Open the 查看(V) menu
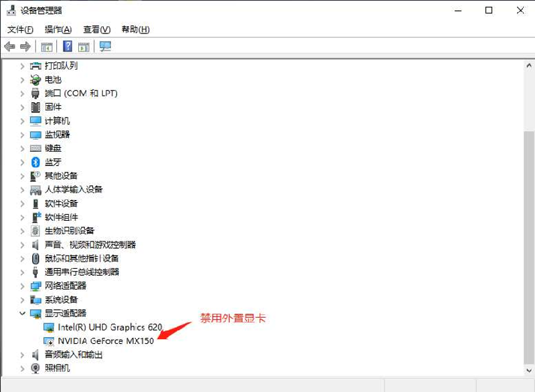The width and height of the screenshot is (535, 392). pos(97,29)
